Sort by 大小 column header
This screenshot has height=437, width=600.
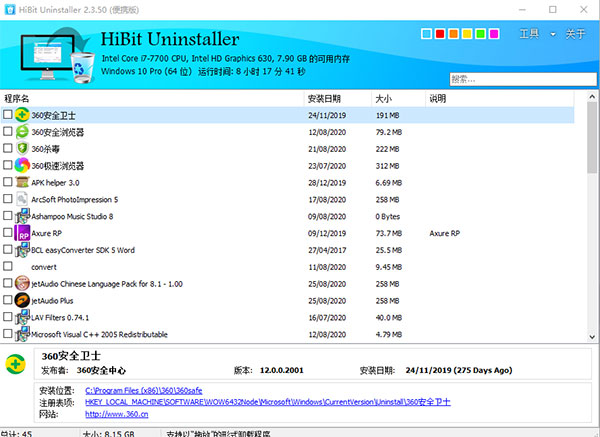(398, 99)
